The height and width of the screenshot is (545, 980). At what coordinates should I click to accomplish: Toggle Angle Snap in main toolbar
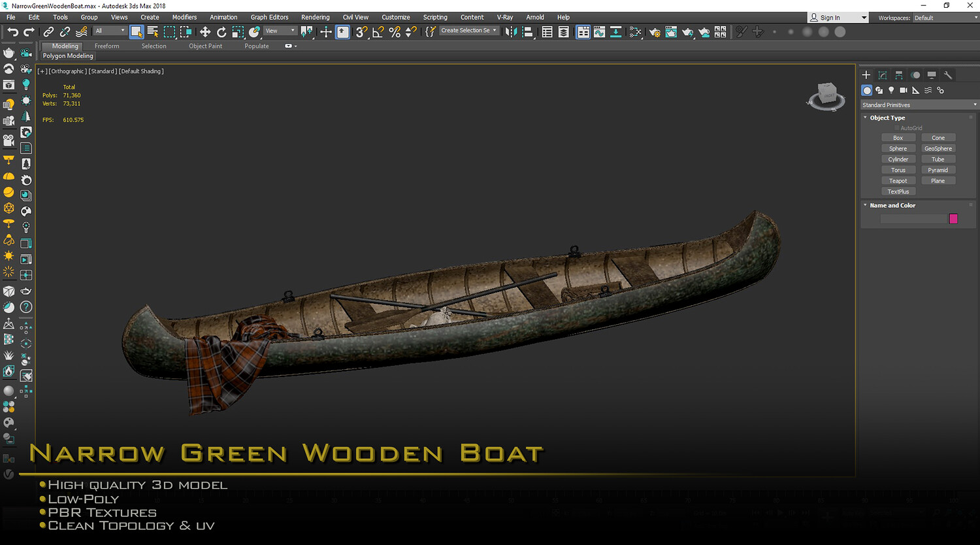pyautogui.click(x=378, y=32)
